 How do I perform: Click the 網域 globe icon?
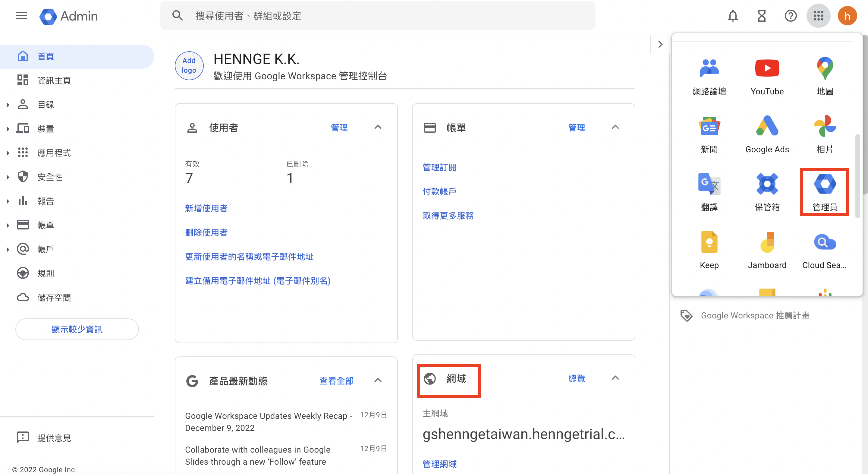pyautogui.click(x=429, y=378)
